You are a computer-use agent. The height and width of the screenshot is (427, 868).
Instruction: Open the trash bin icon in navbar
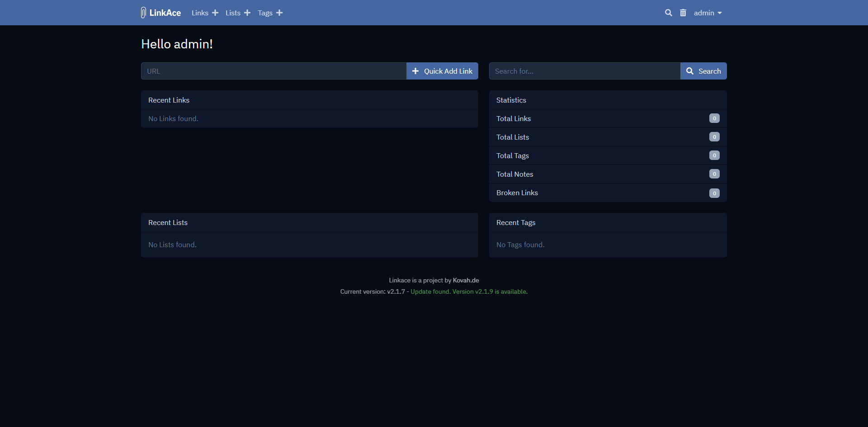pyautogui.click(x=683, y=13)
